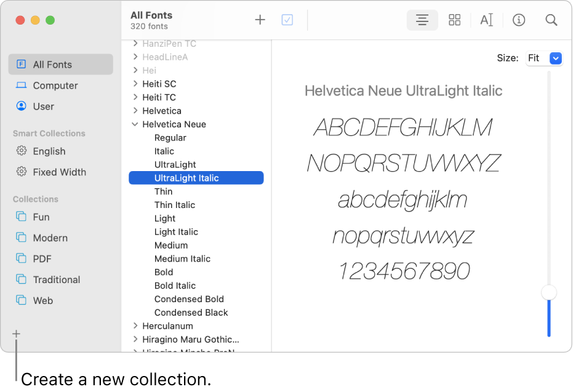Toggle the selected-fonts checkmark filter
The image size is (573, 392).
[x=287, y=19]
